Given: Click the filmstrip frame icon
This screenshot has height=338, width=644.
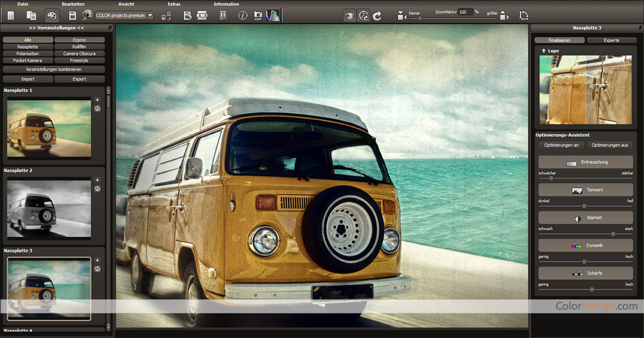Looking at the screenshot, I should click(x=202, y=16).
